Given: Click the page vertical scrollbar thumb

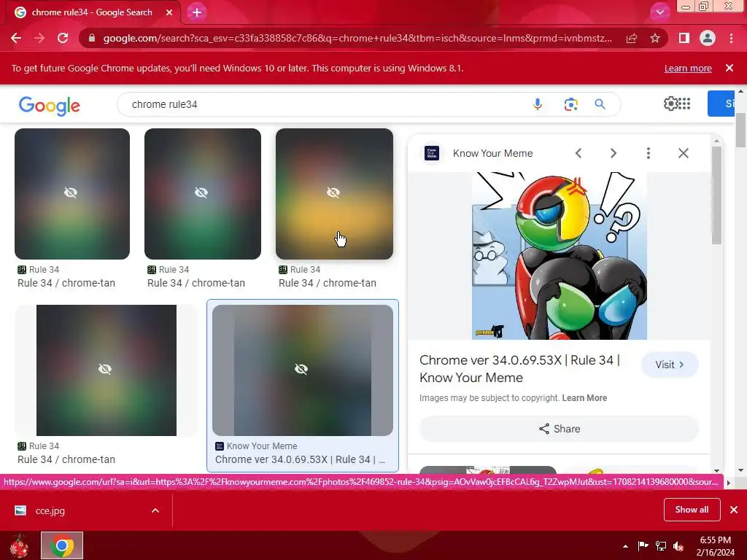Looking at the screenshot, I should click(740, 130).
